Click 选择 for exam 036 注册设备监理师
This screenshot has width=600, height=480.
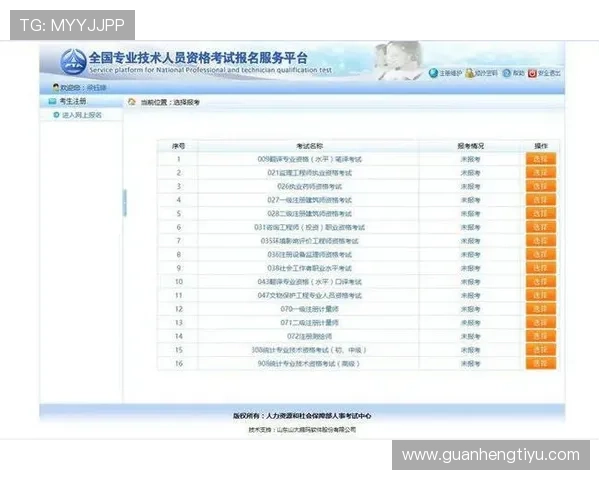(x=540, y=254)
